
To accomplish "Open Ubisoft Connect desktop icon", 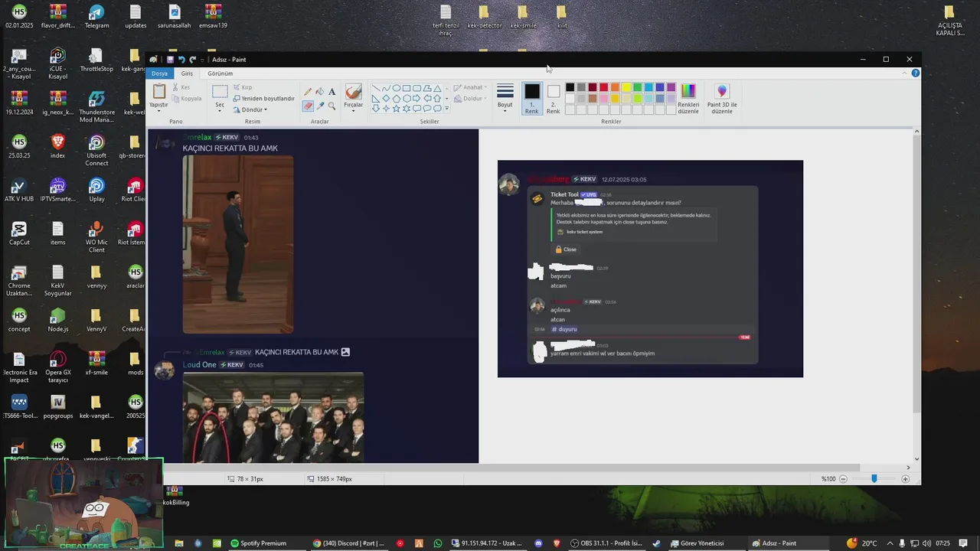I will 96,150.
